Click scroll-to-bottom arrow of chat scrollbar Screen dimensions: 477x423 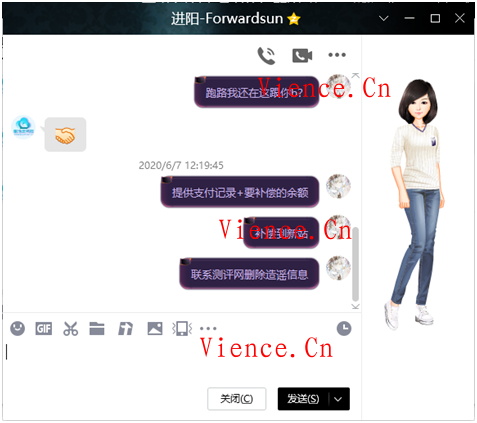(356, 306)
